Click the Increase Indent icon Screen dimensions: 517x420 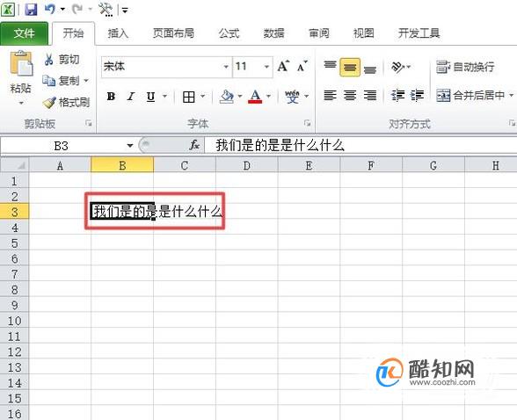tap(417, 96)
